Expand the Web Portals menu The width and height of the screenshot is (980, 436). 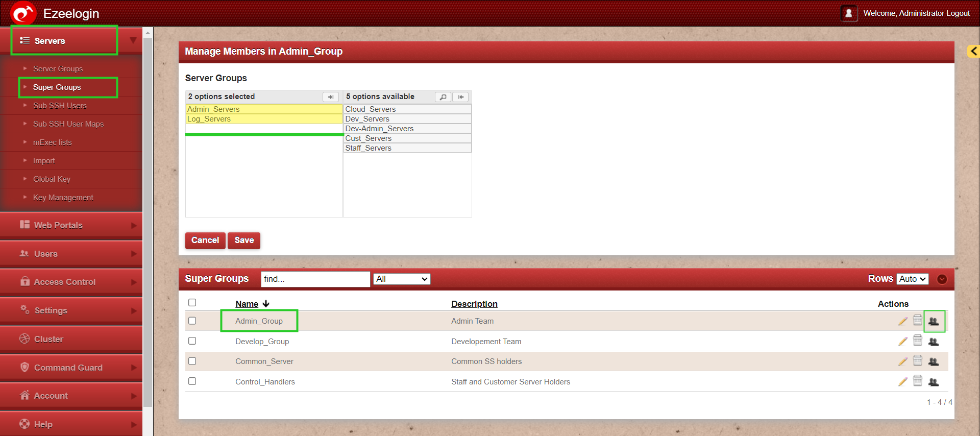pyautogui.click(x=71, y=225)
